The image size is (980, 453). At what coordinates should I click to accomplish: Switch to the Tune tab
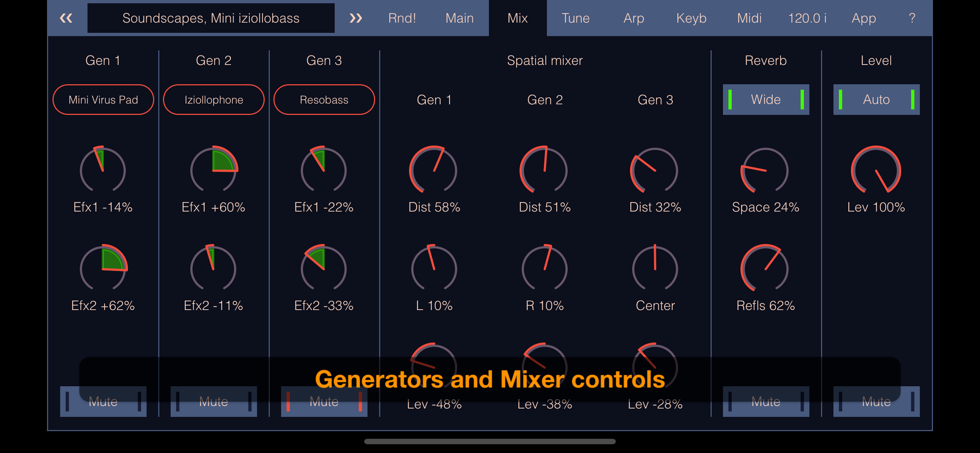[x=576, y=18]
